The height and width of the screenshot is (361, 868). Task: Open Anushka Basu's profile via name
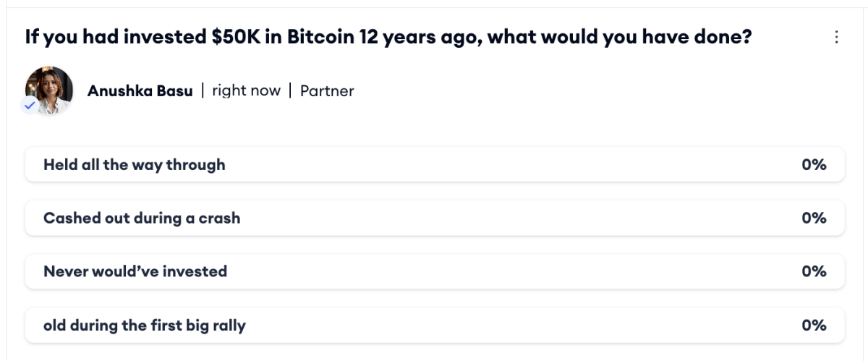coord(140,91)
